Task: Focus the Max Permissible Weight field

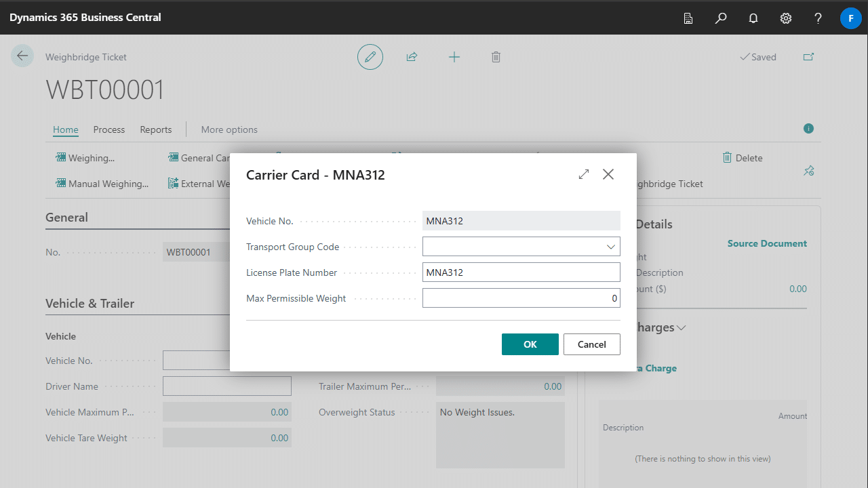Action: [x=521, y=298]
